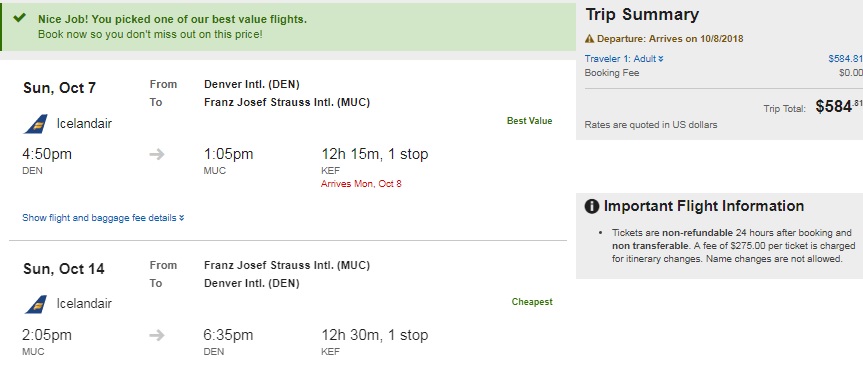Click the 12h 15m, 1 stop duration text
Screen dimensions: 863x379
click(375, 155)
